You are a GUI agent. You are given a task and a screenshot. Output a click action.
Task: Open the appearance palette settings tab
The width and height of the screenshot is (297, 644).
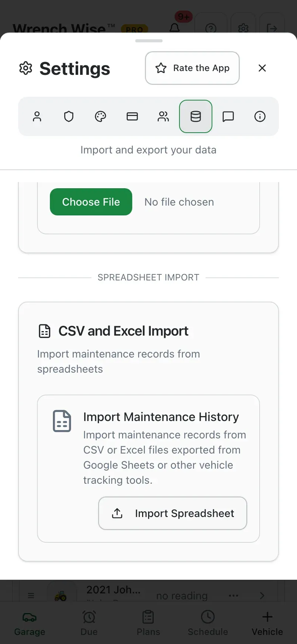(101, 116)
